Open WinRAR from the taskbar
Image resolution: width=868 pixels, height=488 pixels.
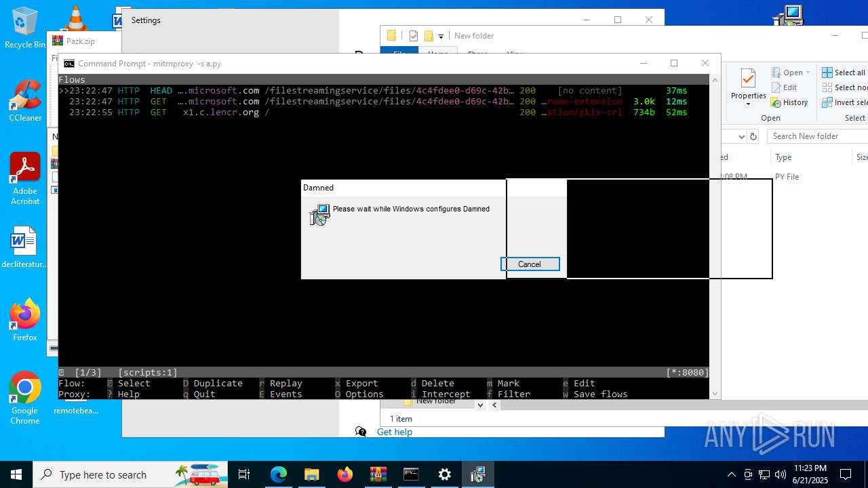(378, 474)
